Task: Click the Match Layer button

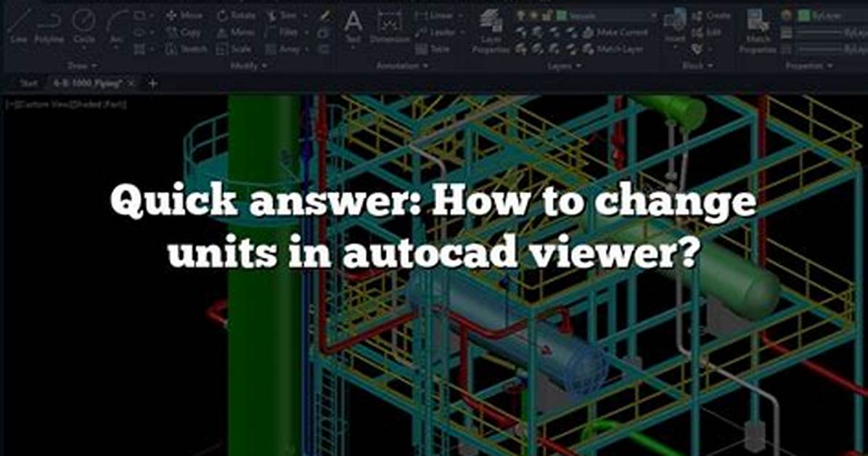Action: coord(613,49)
